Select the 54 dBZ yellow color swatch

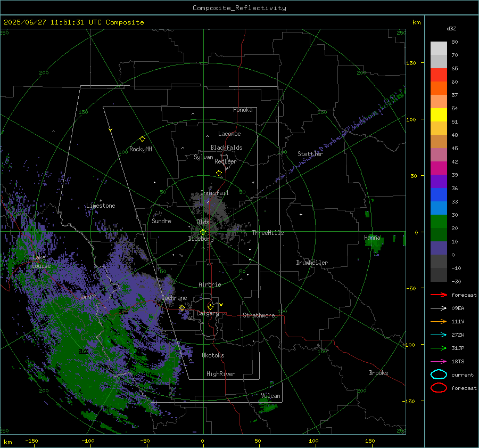(439, 115)
